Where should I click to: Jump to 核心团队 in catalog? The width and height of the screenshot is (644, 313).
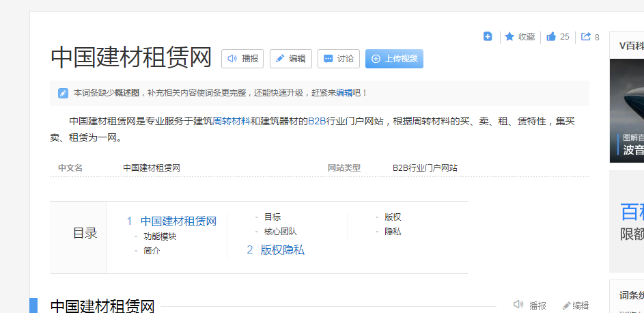click(x=281, y=232)
